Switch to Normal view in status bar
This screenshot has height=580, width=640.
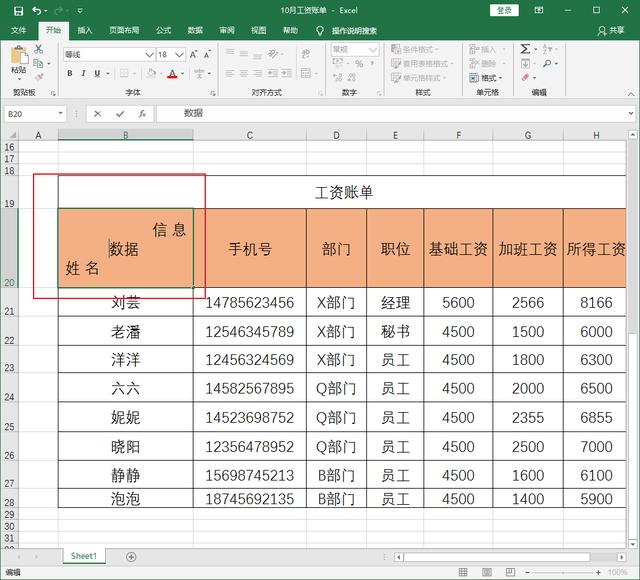click(463, 572)
